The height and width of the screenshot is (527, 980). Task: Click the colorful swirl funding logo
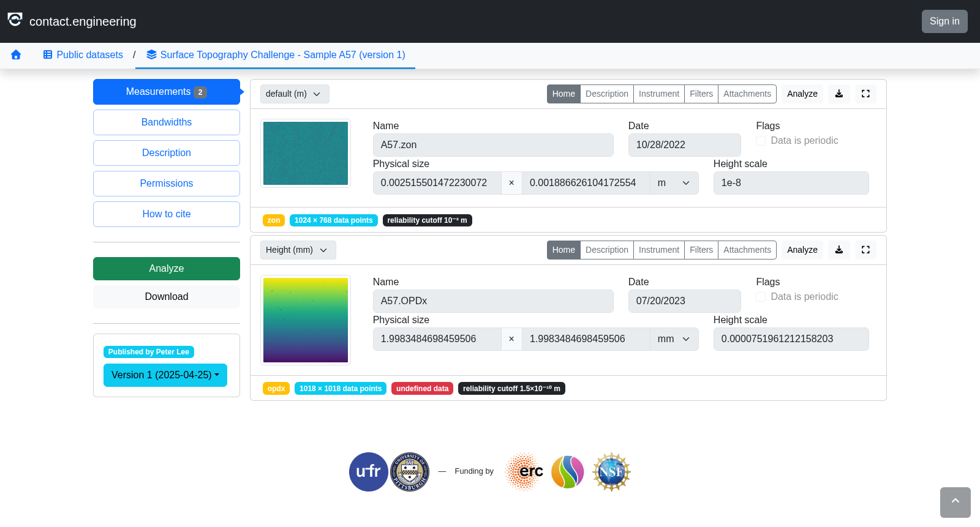(x=568, y=472)
